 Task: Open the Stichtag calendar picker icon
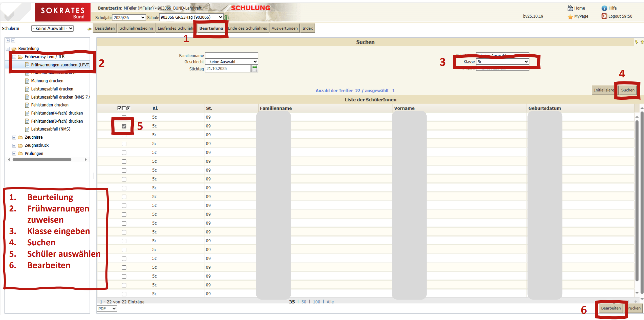pos(254,69)
